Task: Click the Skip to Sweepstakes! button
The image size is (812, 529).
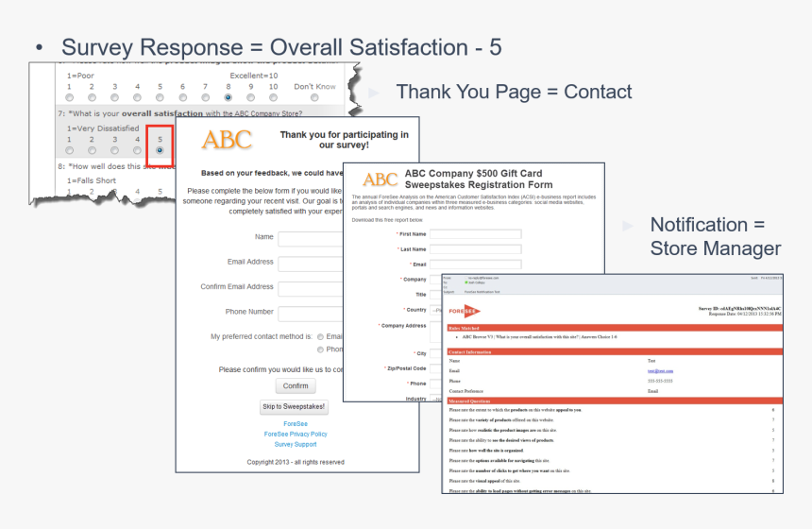Action: pyautogui.click(x=294, y=407)
